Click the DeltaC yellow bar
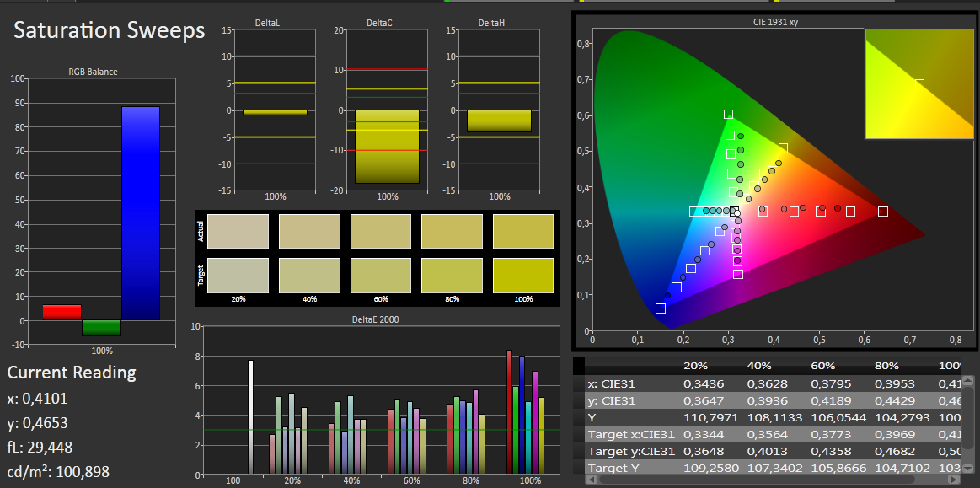 point(388,147)
